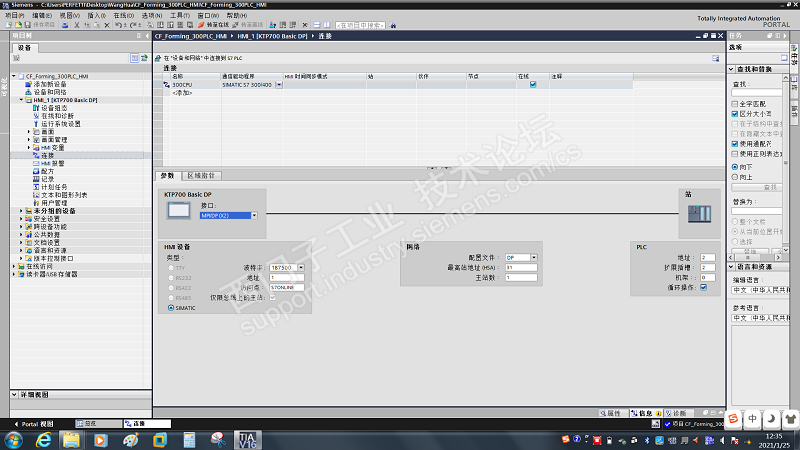
Task: Click the connect to S7 PLC wizard icon
Action: [158, 58]
